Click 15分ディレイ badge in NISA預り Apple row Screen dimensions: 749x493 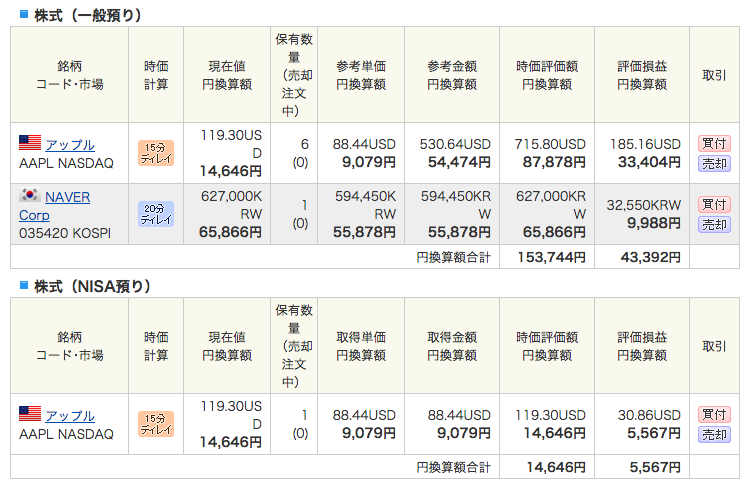[x=156, y=424]
